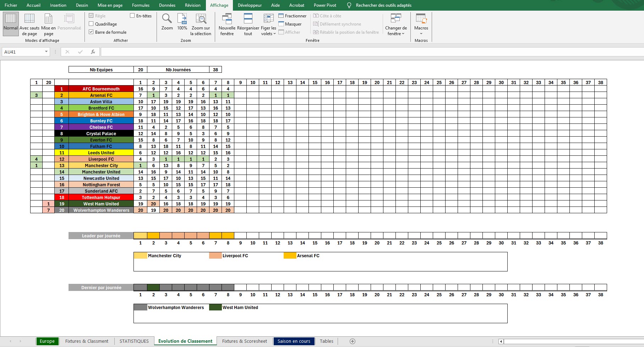The image size is (644, 347).
Task: Open 'Changer de fenêtre' dropdown
Action: pos(396,23)
